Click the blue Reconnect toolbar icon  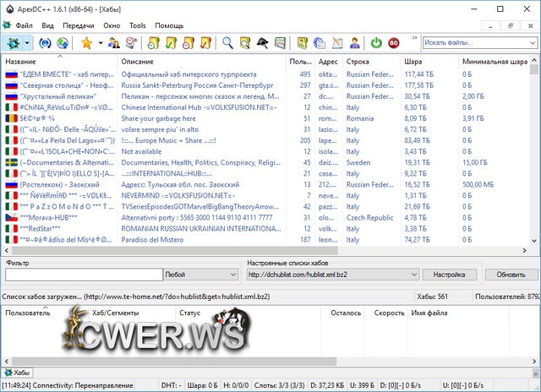click(44, 43)
